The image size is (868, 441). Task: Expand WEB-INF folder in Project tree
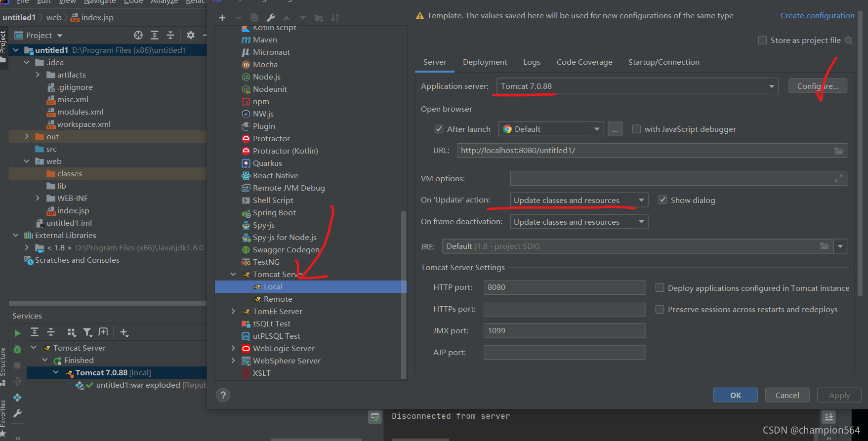click(x=38, y=198)
